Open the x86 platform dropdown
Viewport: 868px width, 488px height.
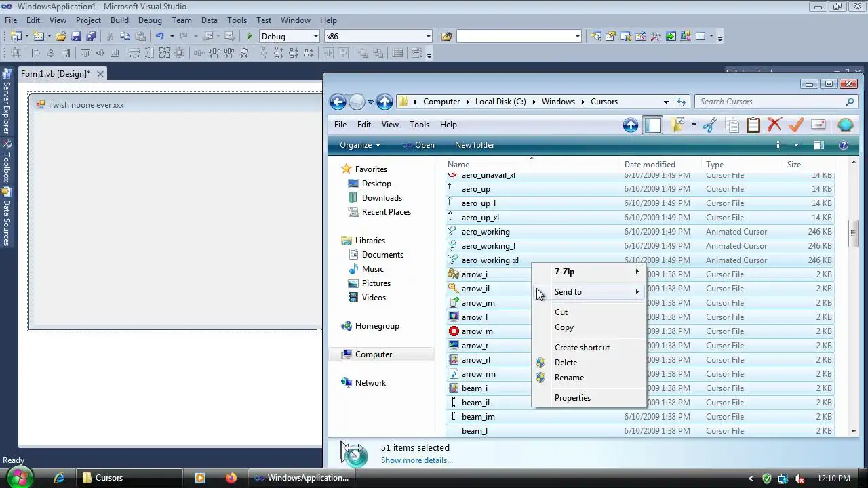click(428, 37)
